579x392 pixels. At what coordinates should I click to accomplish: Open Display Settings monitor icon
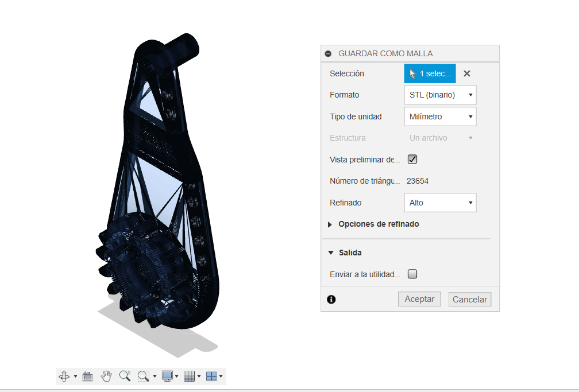pyautogui.click(x=167, y=376)
